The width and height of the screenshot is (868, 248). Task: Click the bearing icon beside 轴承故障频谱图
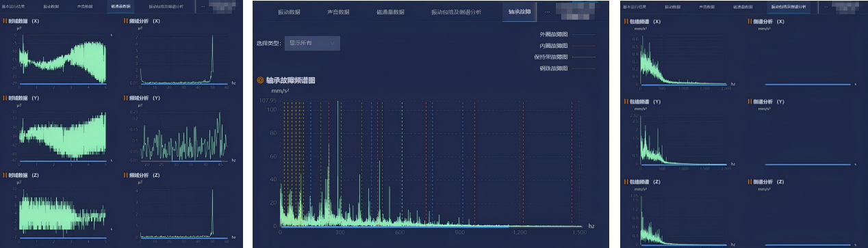point(259,80)
